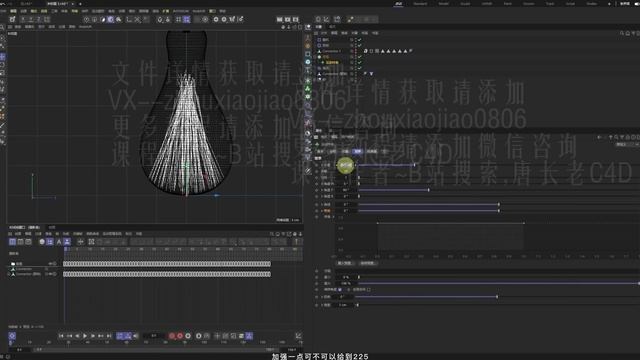This screenshot has height=360, width=640.
Task: Step to the next frame
Action: (93, 336)
